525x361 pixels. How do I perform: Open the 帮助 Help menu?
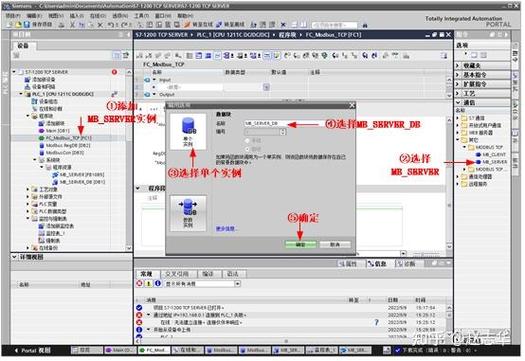pyautogui.click(x=185, y=16)
